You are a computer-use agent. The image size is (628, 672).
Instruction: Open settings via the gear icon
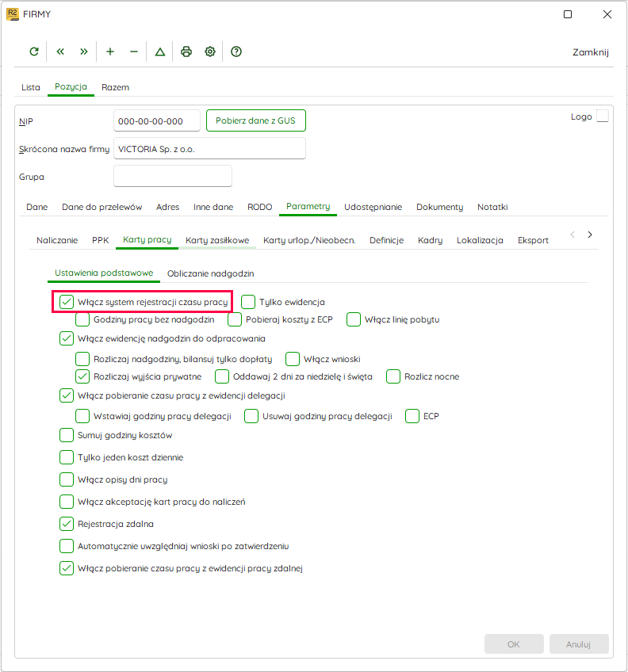coord(210,52)
